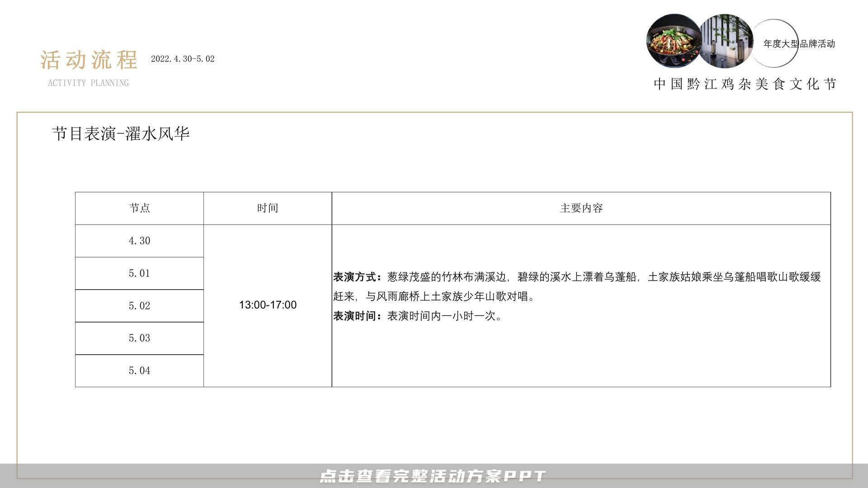868x488 pixels.
Task: Click the section title 节目表演-濯水风华
Action: click(121, 133)
